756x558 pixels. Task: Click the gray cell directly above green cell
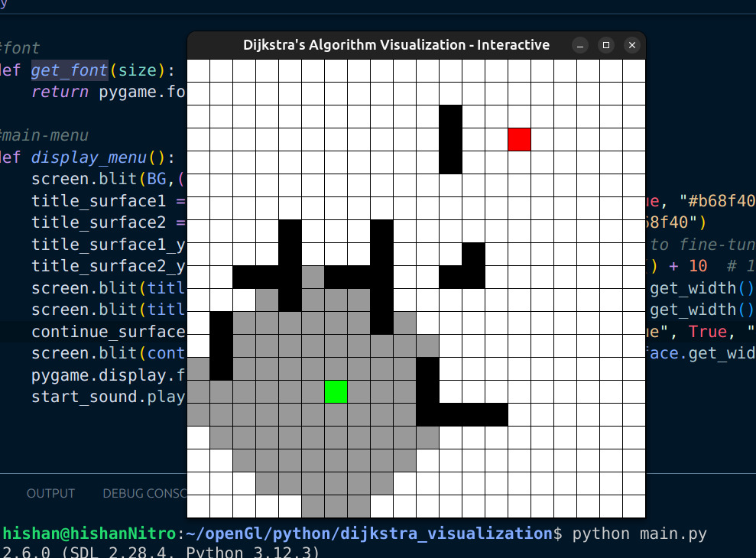tap(336, 368)
